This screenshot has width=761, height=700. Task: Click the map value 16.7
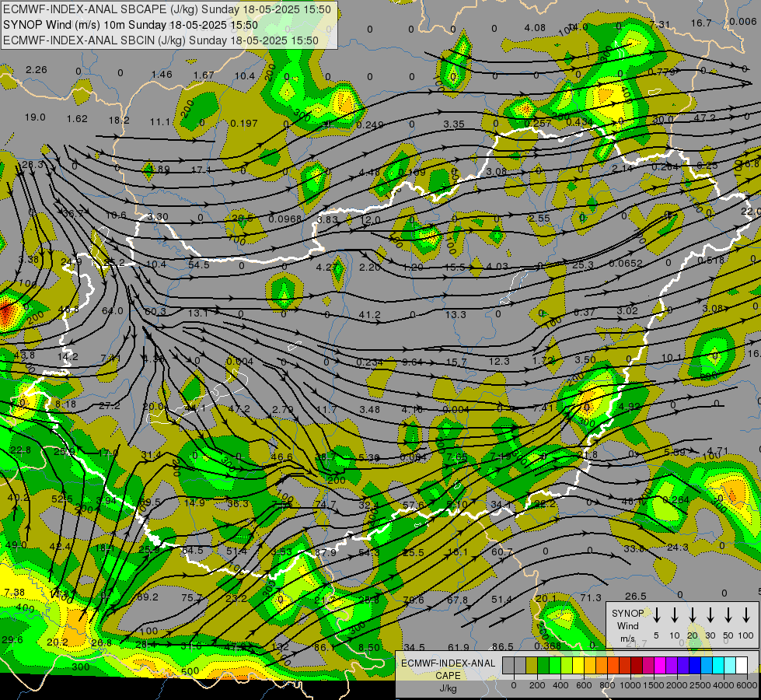(x=701, y=23)
